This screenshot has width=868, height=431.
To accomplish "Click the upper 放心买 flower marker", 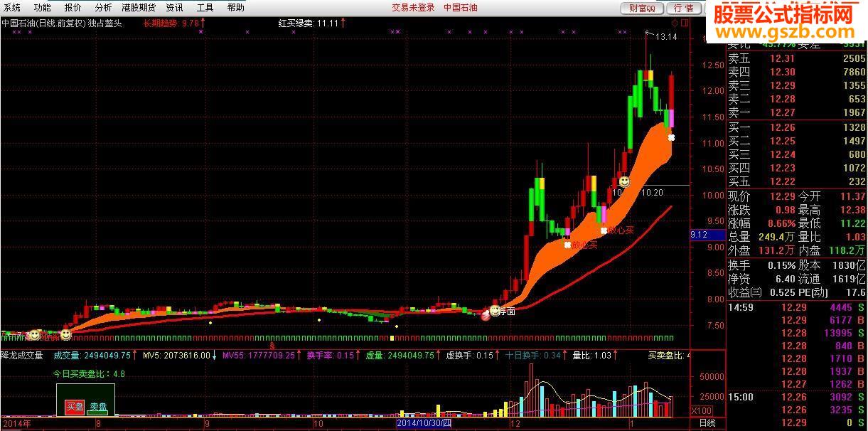I will [x=604, y=230].
